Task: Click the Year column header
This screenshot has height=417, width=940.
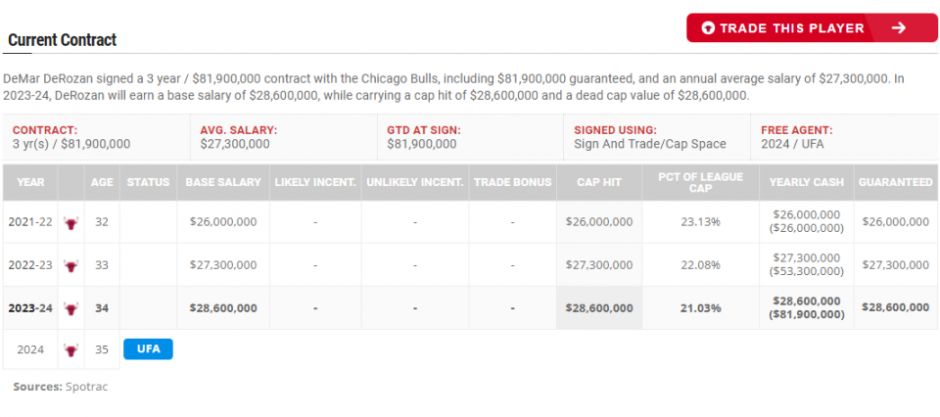Action: coord(31,182)
